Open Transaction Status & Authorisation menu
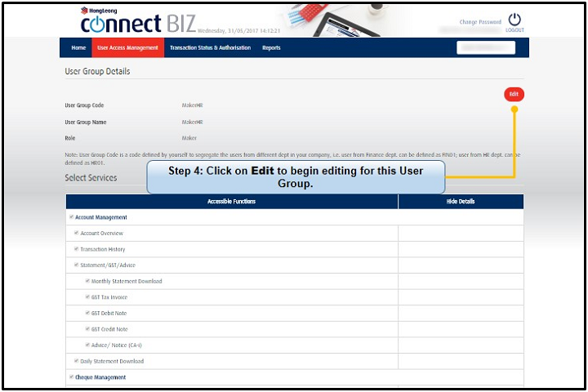 210,48
